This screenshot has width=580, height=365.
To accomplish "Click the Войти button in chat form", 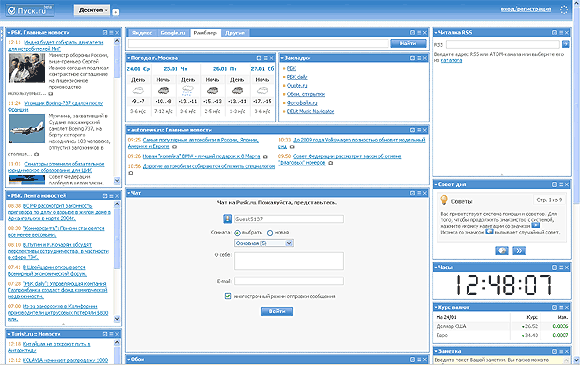I will [277, 311].
